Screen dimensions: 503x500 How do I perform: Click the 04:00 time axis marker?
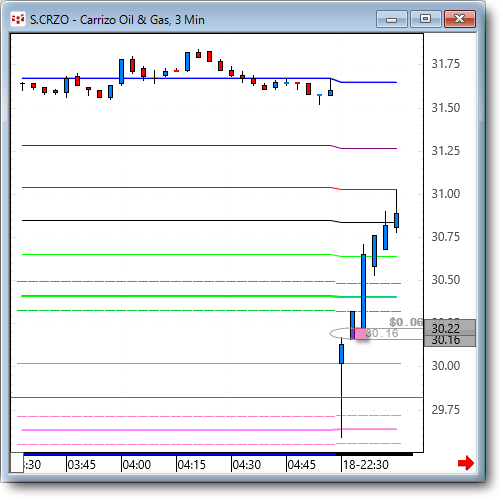[137, 464]
